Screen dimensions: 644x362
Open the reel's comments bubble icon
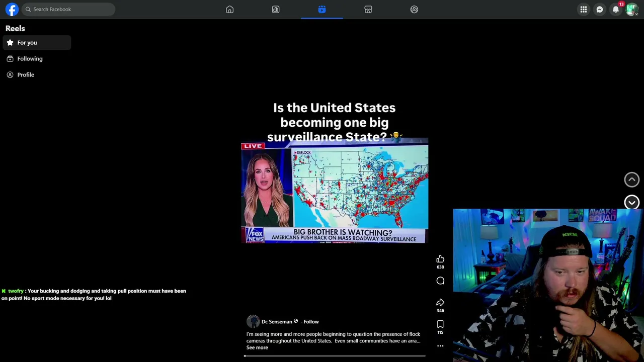click(440, 281)
